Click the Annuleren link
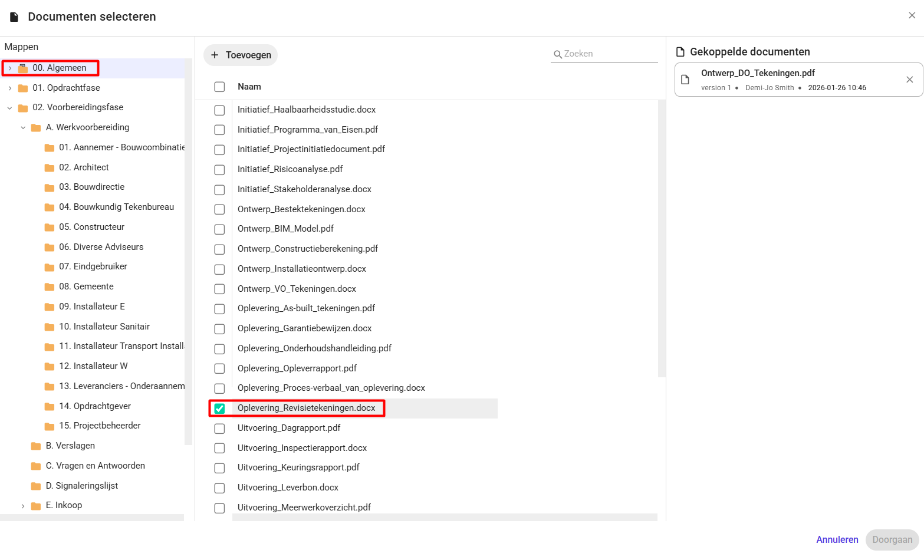Viewport: 924px width, 560px height. point(837,539)
